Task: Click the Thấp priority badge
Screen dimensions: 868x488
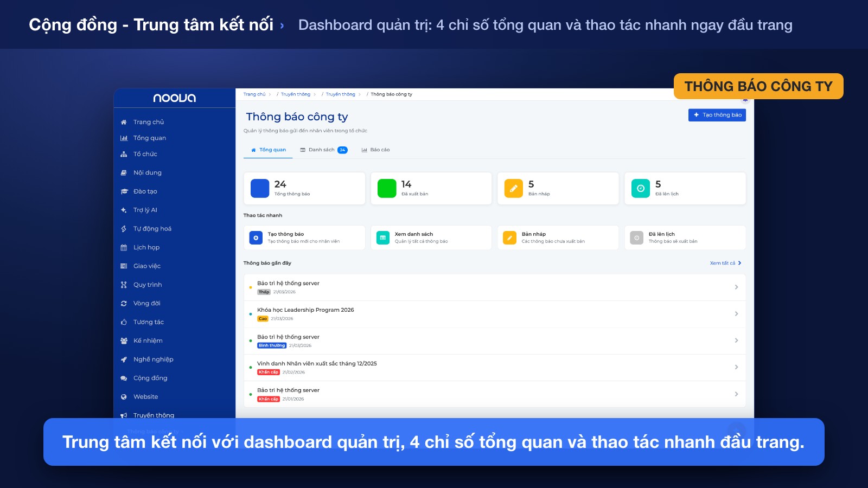Action: (264, 292)
